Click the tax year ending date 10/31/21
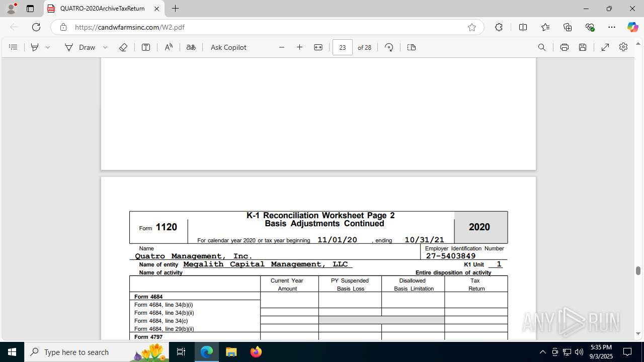This screenshot has width=644, height=362. 424,240
